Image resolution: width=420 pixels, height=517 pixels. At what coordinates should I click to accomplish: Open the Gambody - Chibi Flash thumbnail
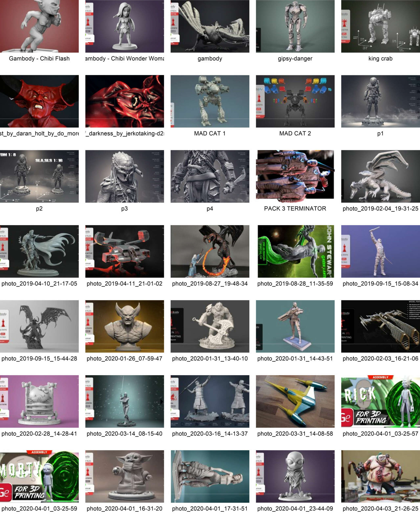pos(39,26)
